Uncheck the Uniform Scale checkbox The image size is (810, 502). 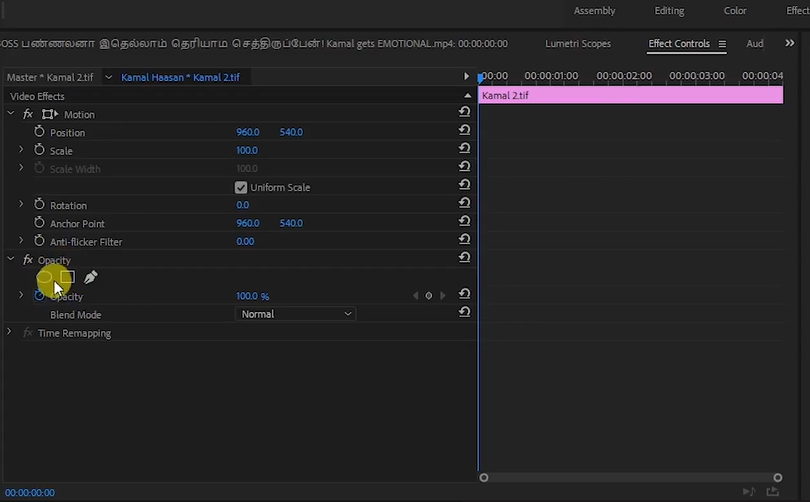pos(241,187)
